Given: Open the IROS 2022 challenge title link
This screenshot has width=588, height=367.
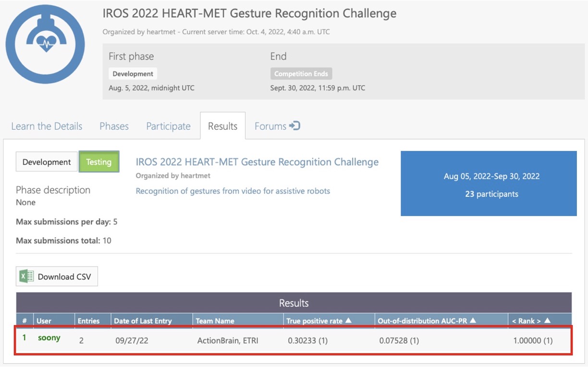Looking at the screenshot, I should point(257,162).
